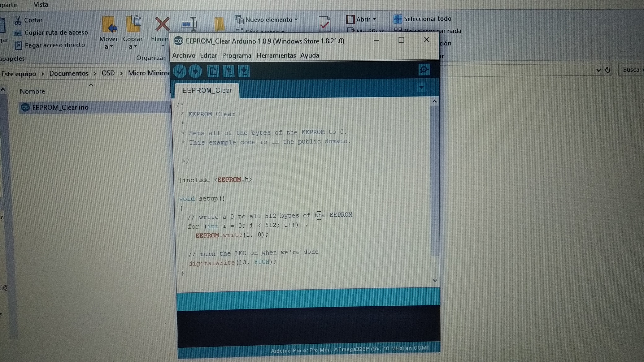
Task: Click Pegar acceso directo label
Action: click(55, 45)
